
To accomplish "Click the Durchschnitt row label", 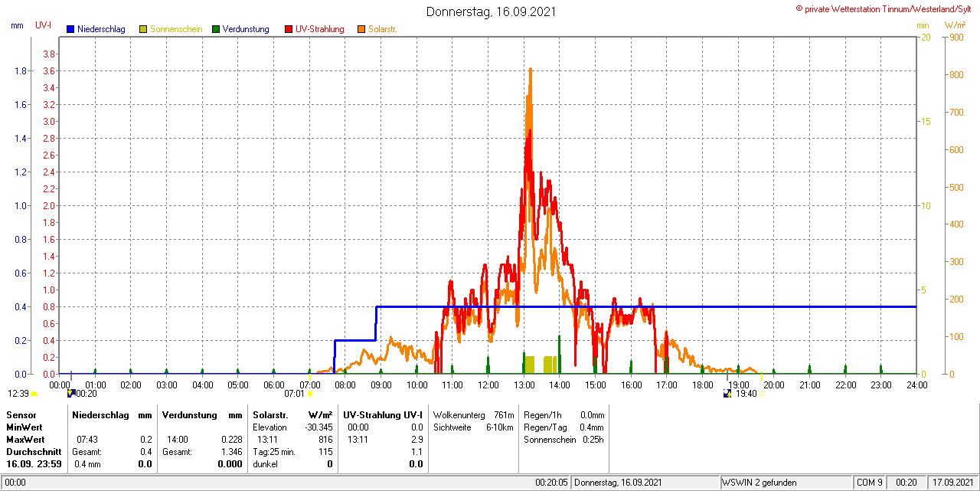I will pyautogui.click(x=34, y=452).
